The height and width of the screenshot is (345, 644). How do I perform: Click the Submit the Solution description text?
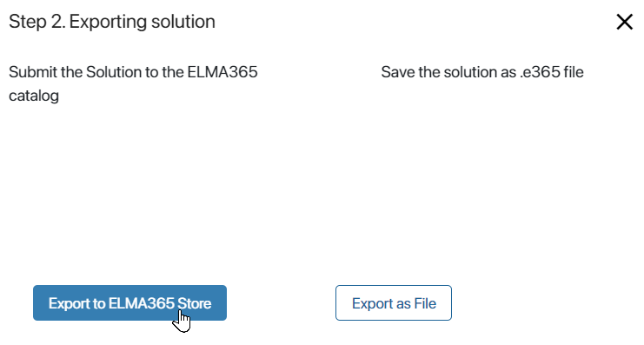point(133,83)
